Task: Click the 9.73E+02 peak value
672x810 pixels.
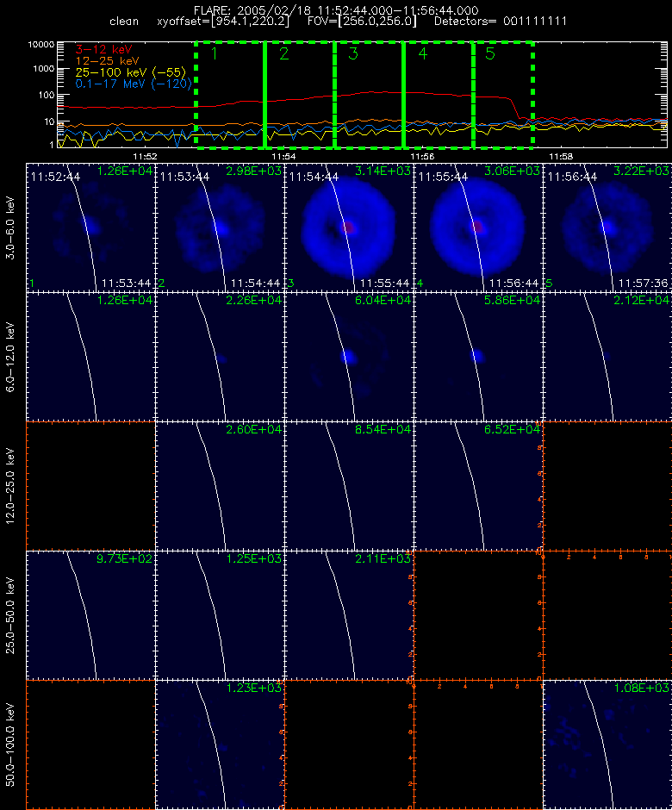Action: point(124,558)
